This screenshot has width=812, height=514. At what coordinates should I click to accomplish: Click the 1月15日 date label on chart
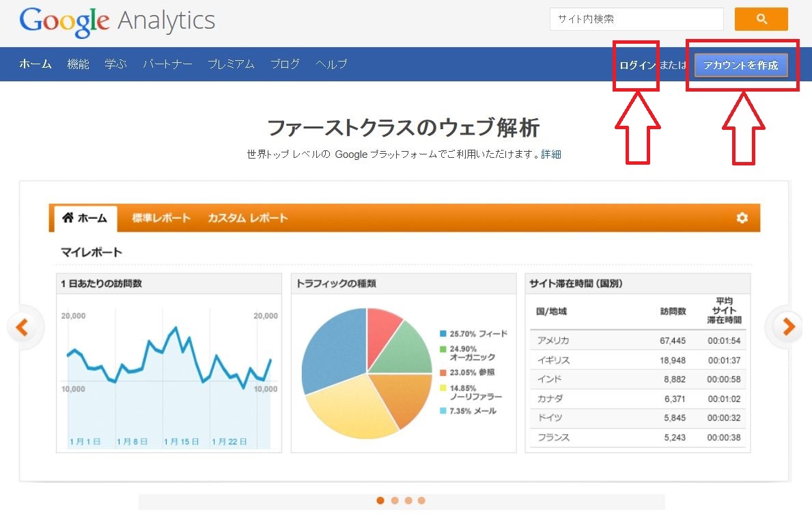tap(181, 442)
